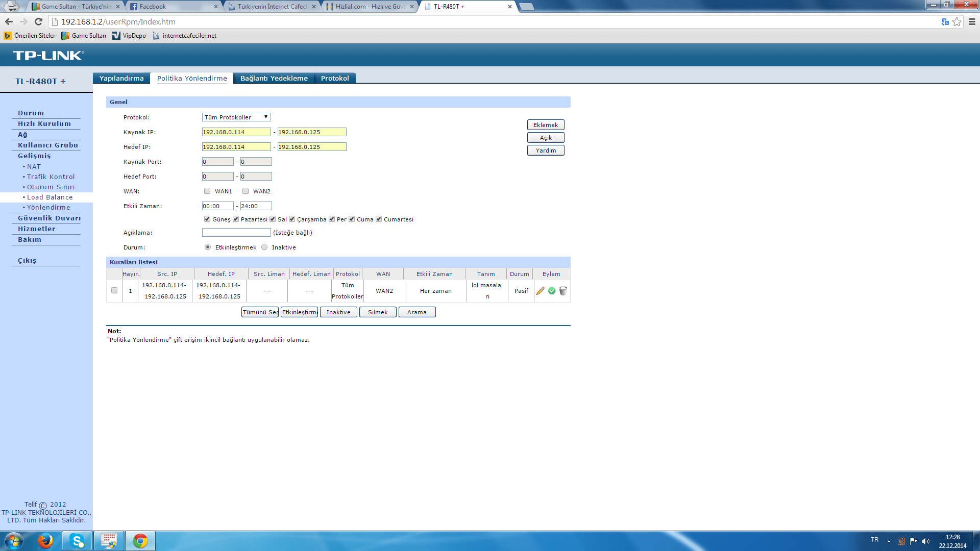Click the Kaynak IP start field
The height and width of the screenshot is (551, 980).
[x=236, y=132]
